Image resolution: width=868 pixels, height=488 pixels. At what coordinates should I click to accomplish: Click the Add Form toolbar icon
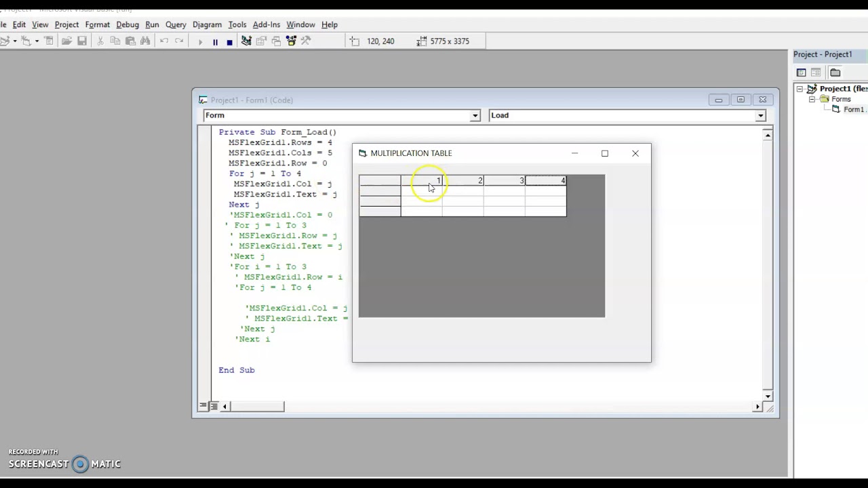[26, 41]
